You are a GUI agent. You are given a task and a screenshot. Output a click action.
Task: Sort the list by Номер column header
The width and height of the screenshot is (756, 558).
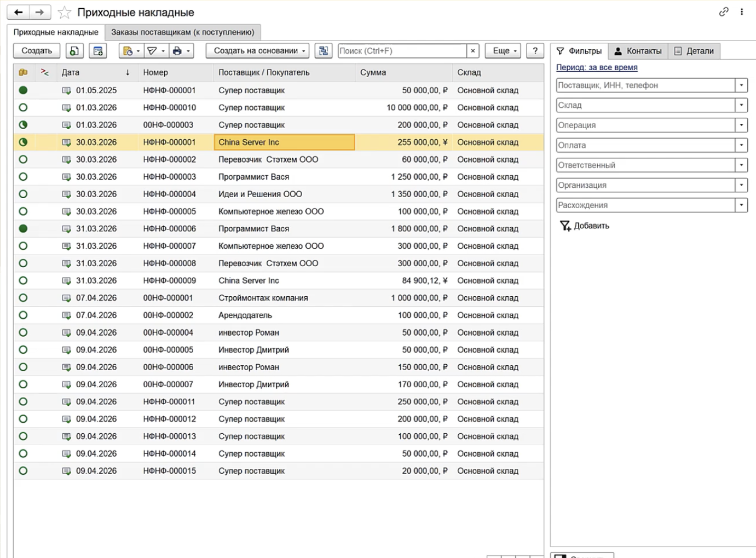(176, 72)
